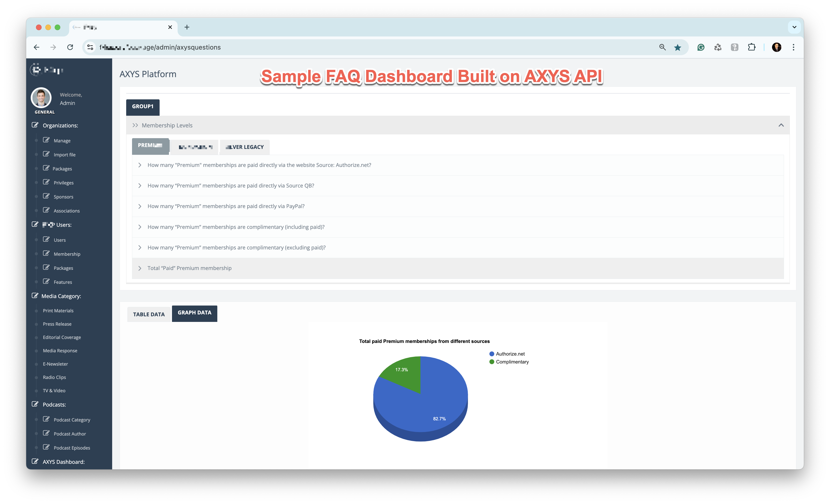Image resolution: width=830 pixels, height=504 pixels.
Task: Click the edit icon beside Features
Action: tap(47, 281)
